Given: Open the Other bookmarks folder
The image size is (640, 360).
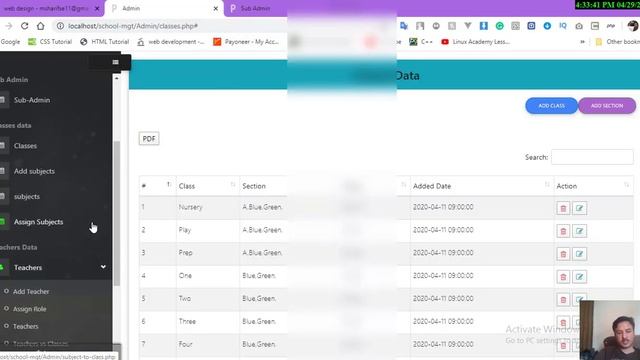Looking at the screenshot, I should [617, 42].
